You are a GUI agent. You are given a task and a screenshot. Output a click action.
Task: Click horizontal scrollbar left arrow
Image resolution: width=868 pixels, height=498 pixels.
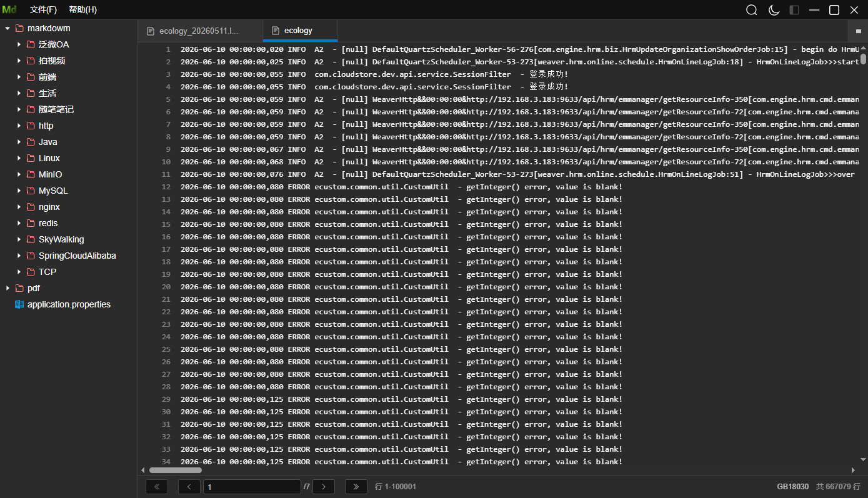(x=143, y=470)
